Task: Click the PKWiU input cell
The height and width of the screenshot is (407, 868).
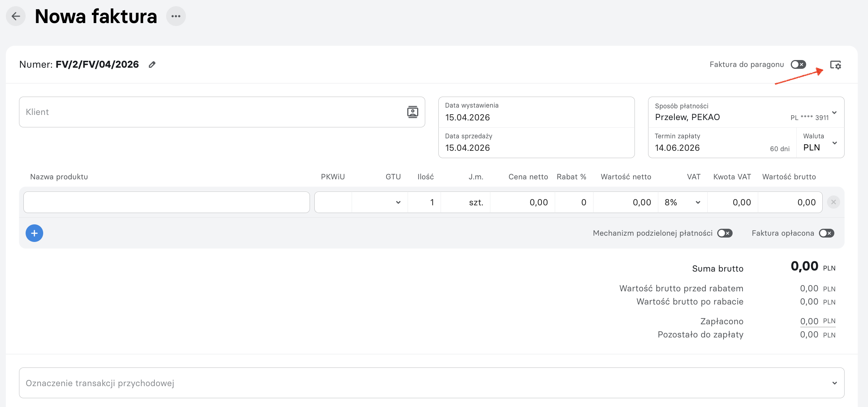Action: (x=333, y=202)
